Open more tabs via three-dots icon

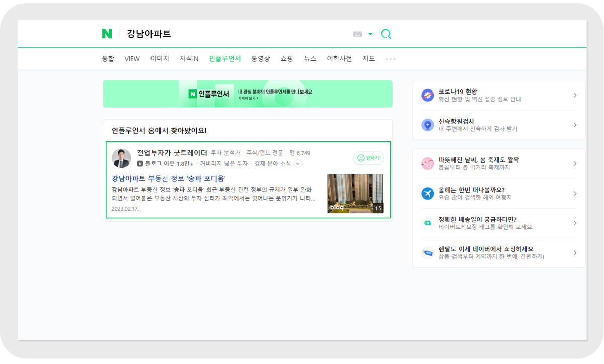[391, 59]
